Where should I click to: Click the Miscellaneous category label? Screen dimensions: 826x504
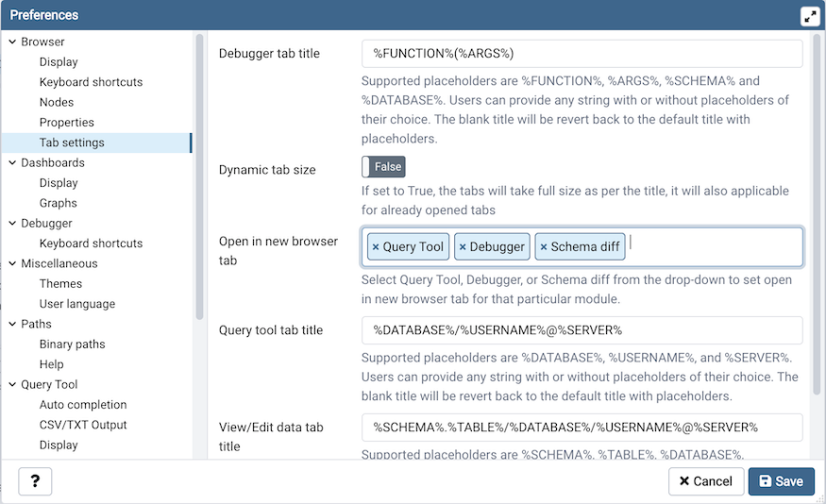point(59,263)
